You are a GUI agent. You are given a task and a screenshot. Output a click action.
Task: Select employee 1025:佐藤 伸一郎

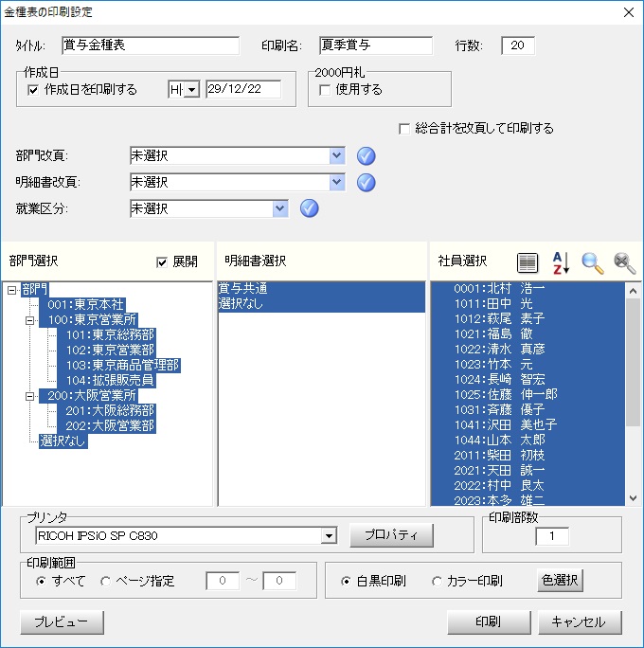point(528,395)
